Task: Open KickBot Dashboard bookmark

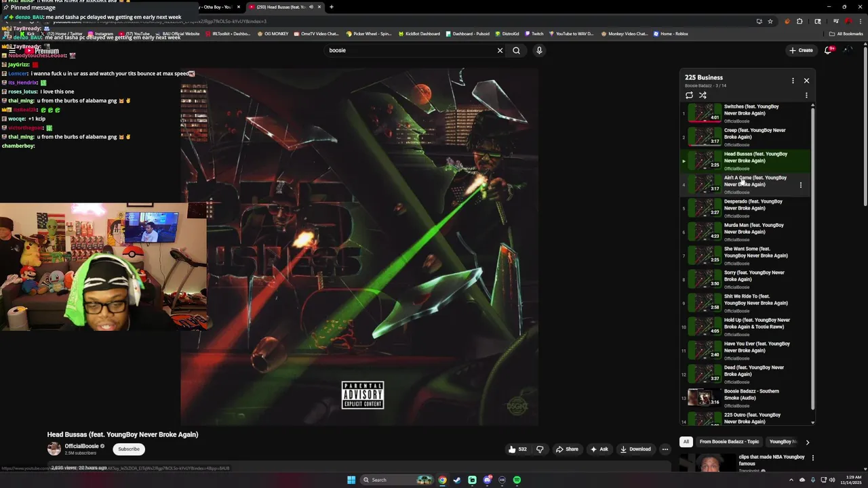Action: click(x=419, y=33)
